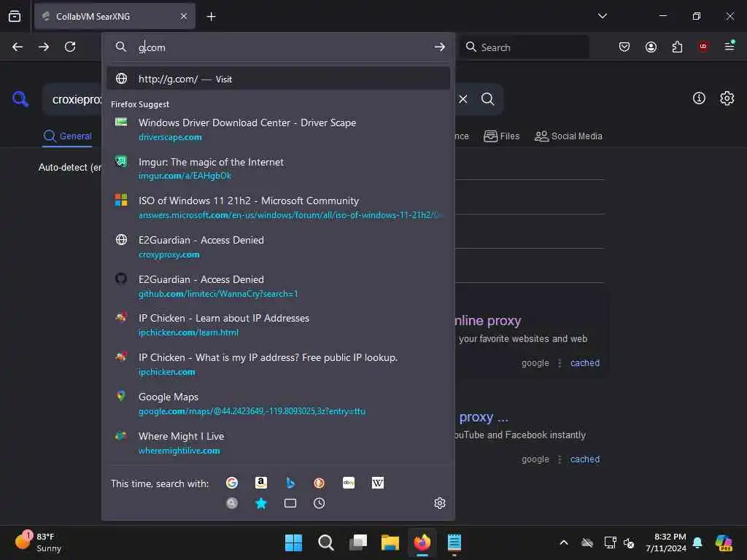Click the Firefox Search box
This screenshot has height=560, width=747.
click(x=524, y=47)
